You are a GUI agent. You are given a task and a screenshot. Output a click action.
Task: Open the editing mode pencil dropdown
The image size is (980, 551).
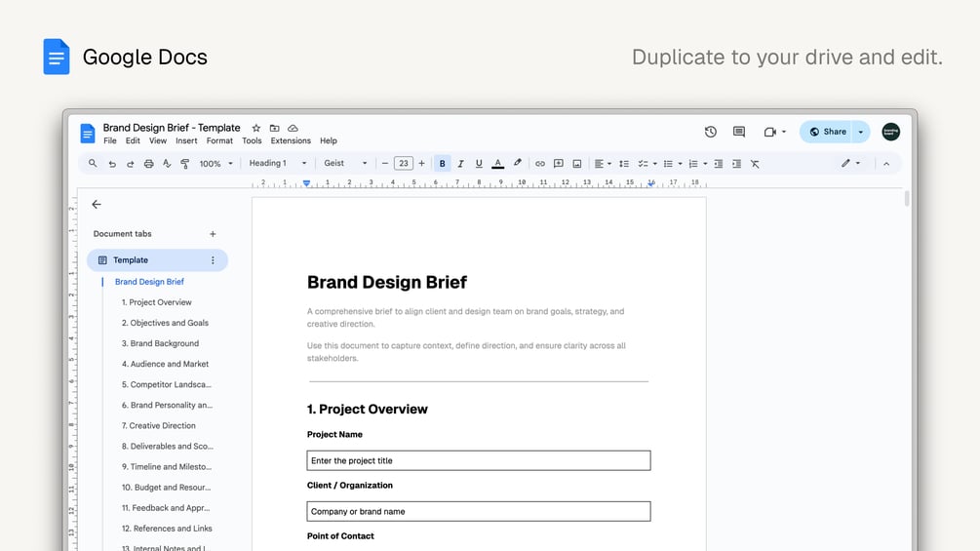pyautogui.click(x=850, y=163)
